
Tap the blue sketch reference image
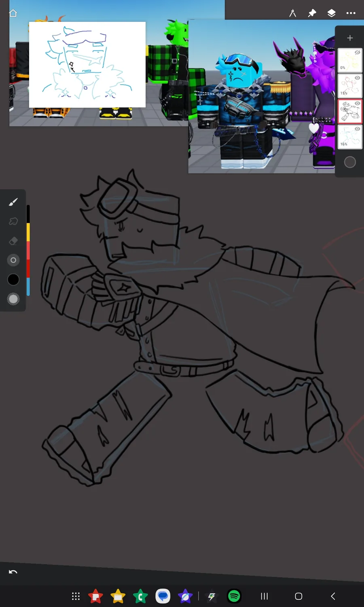coord(87,65)
